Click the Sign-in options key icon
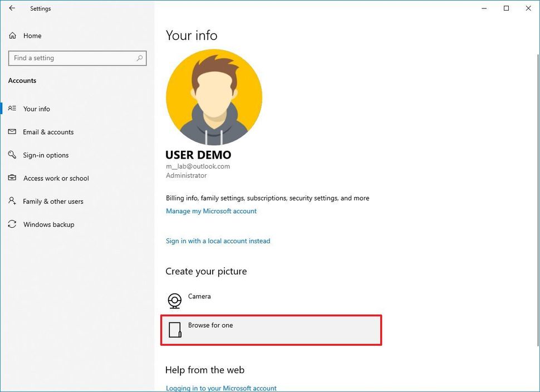Viewport: 540px width, 392px height. pos(12,155)
